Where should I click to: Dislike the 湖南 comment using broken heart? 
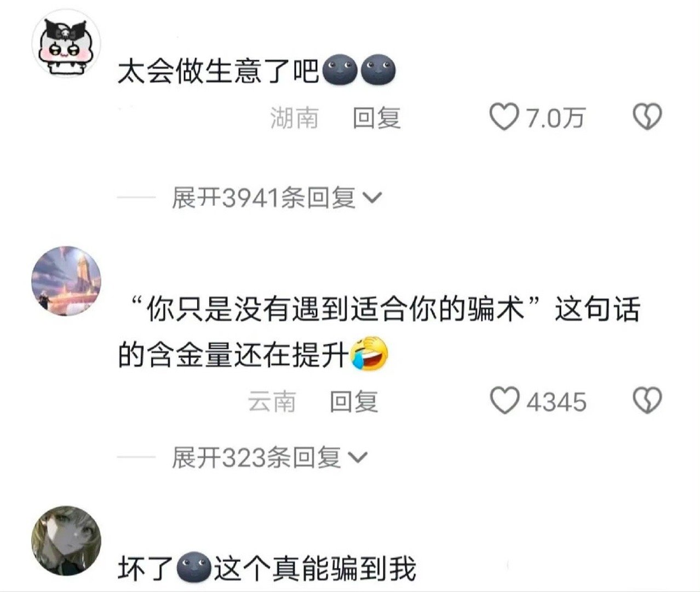647,117
